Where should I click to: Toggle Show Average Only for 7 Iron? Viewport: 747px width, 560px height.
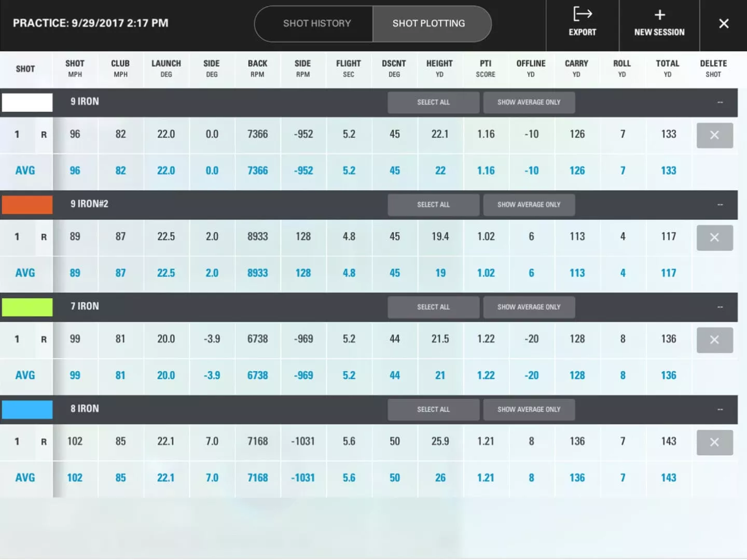tap(529, 307)
